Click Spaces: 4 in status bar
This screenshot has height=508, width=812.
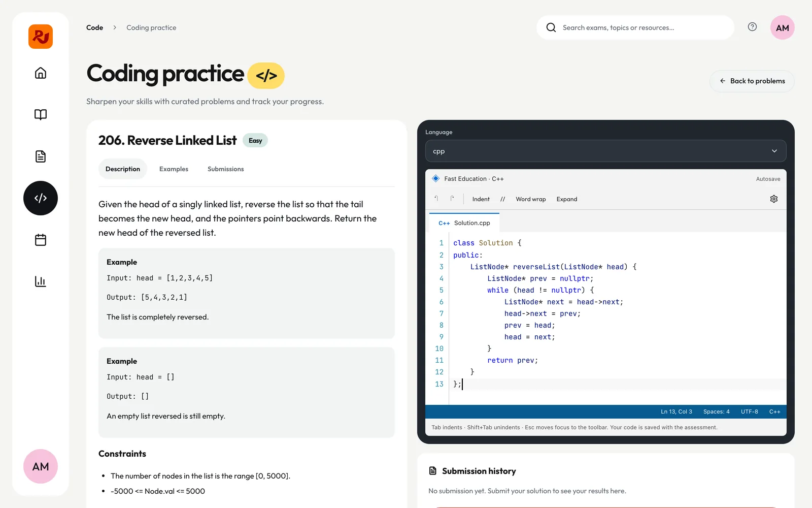point(717,411)
